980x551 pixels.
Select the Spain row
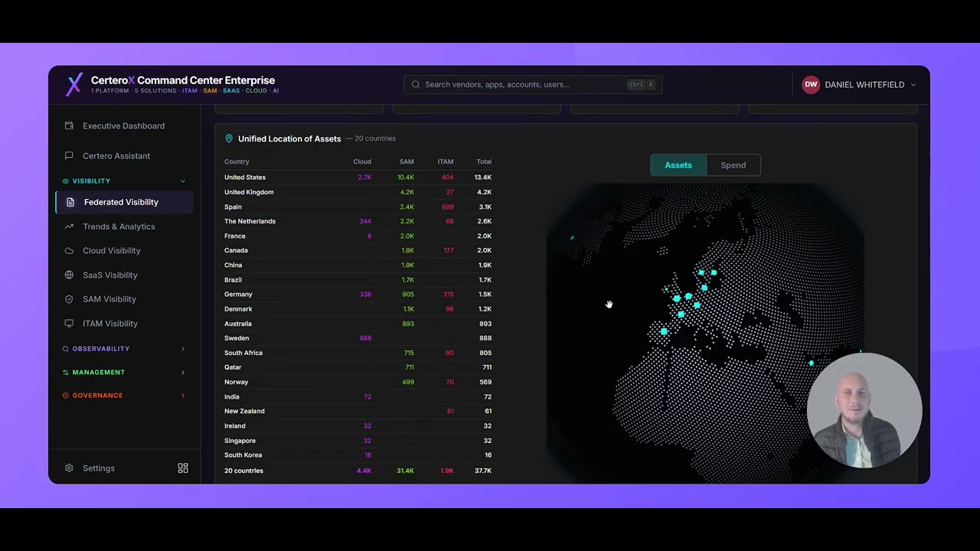[358, 207]
